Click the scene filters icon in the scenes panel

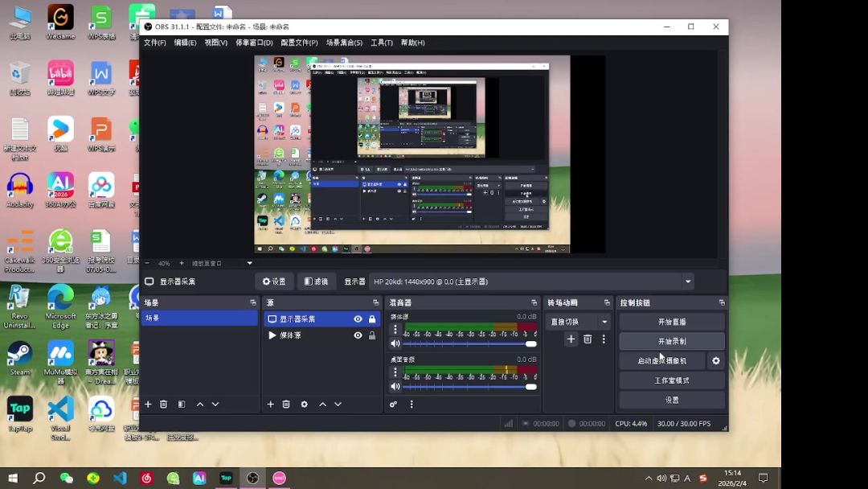pos(182,405)
